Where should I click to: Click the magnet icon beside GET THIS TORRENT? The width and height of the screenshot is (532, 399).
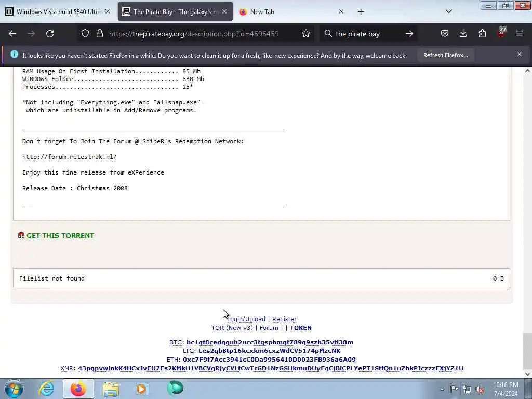(21, 235)
